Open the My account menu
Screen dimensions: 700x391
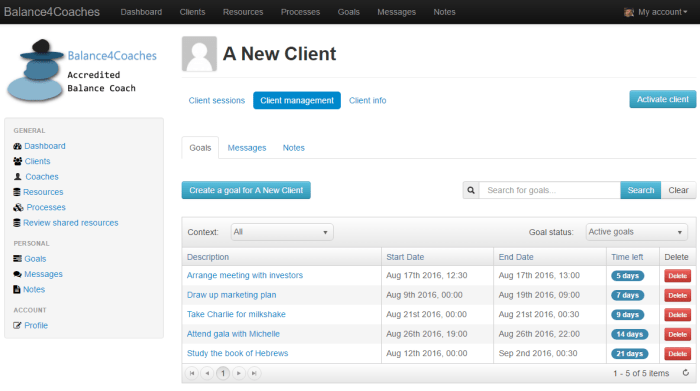click(662, 12)
